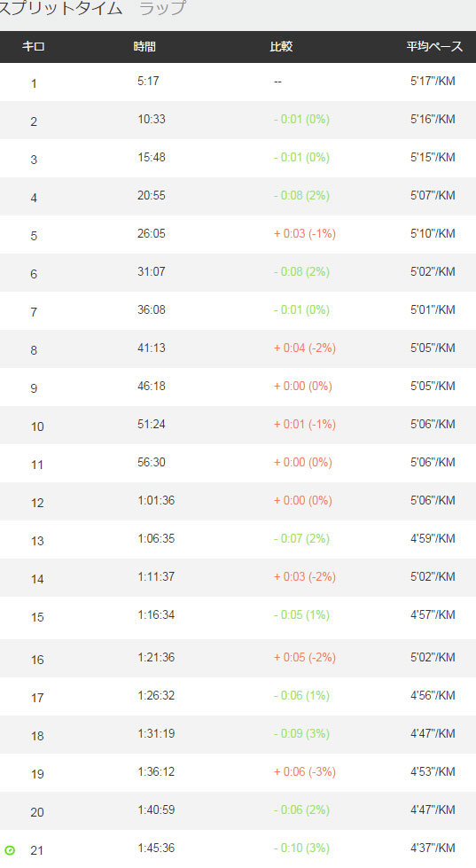Click the green clock icon beside kilometer 21
476x868 pixels.
click(x=10, y=850)
